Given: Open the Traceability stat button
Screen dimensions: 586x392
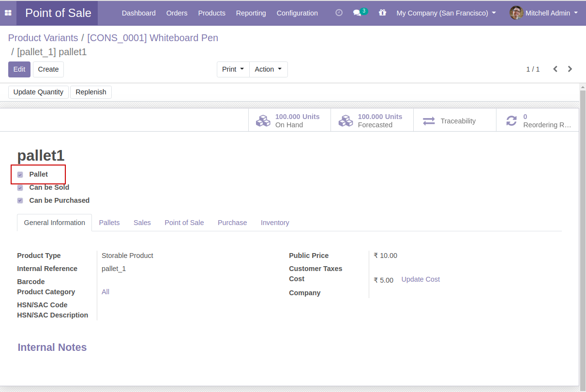Looking at the screenshot, I should point(455,121).
